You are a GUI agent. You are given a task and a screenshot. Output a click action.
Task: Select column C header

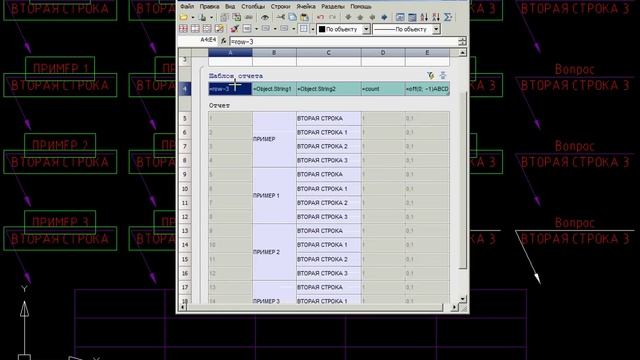pos(329,53)
